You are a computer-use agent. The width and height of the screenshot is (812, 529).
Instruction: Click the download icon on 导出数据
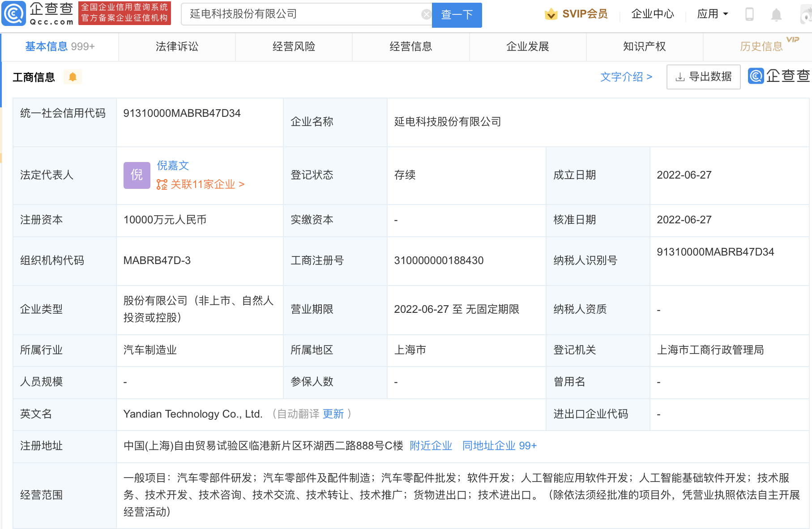point(680,77)
